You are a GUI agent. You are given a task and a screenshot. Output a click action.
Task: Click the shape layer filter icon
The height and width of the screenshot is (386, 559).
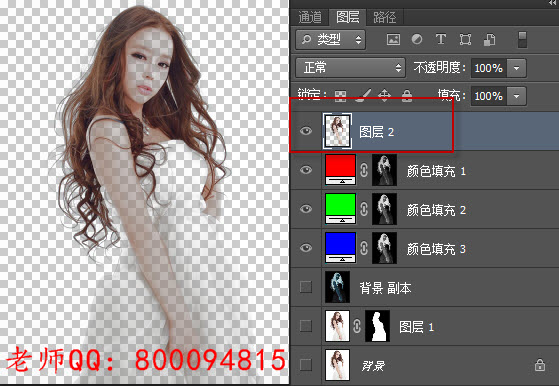coord(465,39)
